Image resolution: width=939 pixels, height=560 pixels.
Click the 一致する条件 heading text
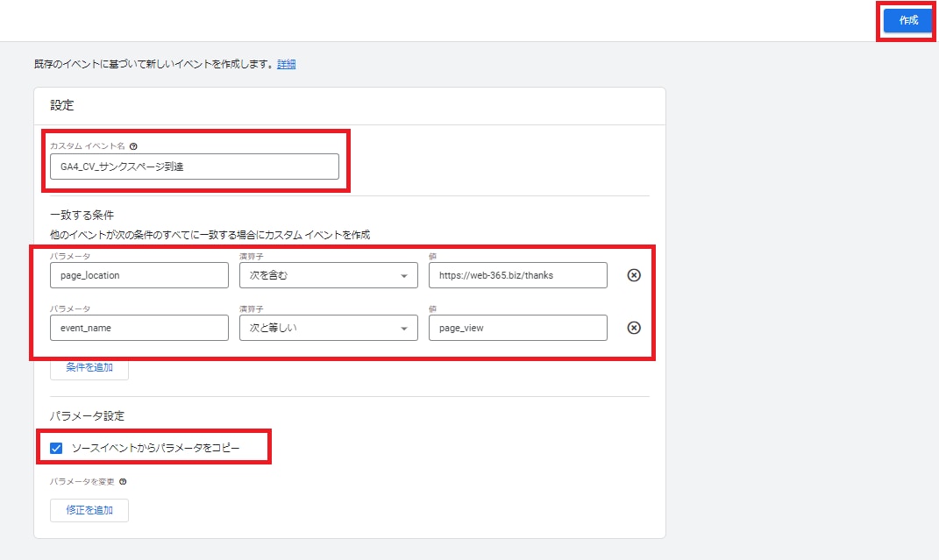82,216
